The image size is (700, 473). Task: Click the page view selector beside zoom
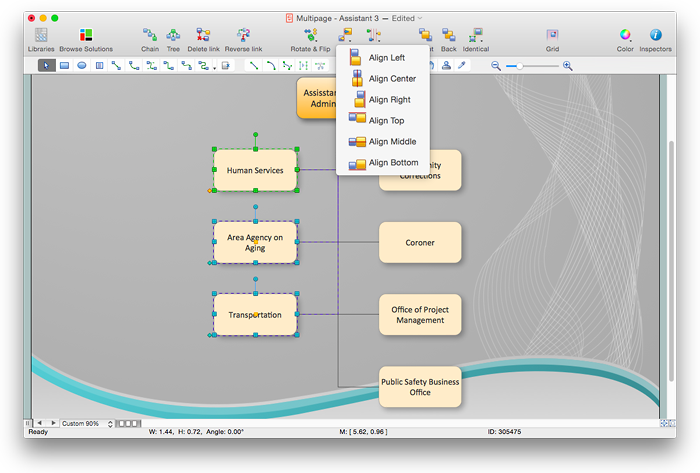coord(129,423)
